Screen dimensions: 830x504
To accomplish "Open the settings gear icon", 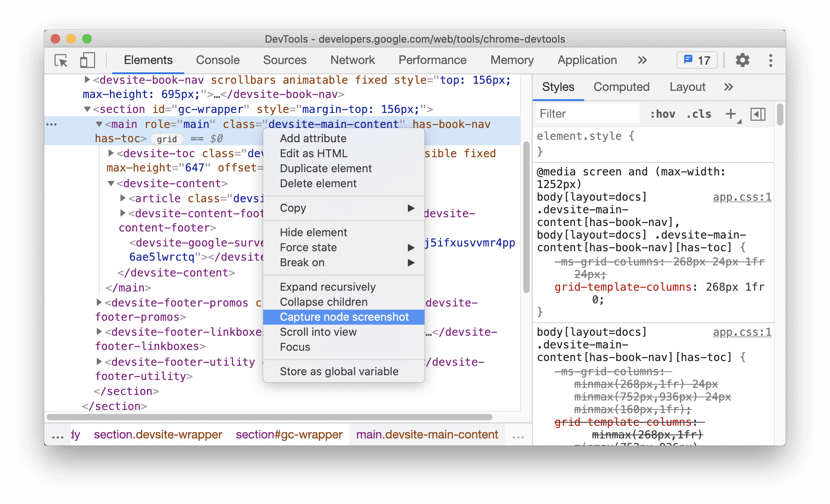I will 741,59.
